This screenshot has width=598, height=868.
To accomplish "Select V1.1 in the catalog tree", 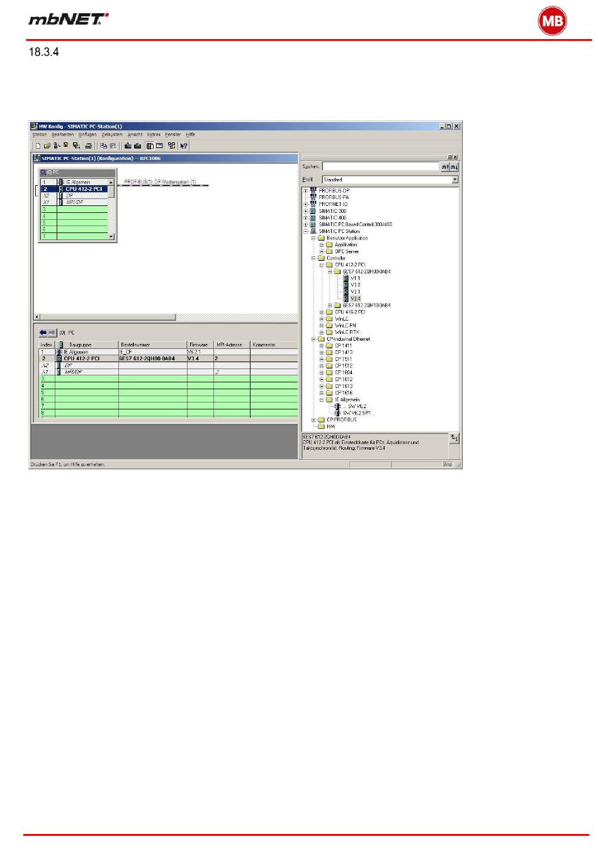I will [356, 278].
